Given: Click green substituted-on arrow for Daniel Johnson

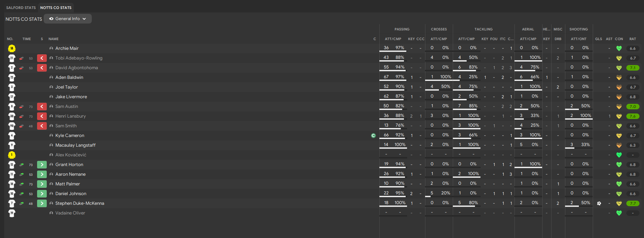Looking at the screenshot, I should click(42, 194).
